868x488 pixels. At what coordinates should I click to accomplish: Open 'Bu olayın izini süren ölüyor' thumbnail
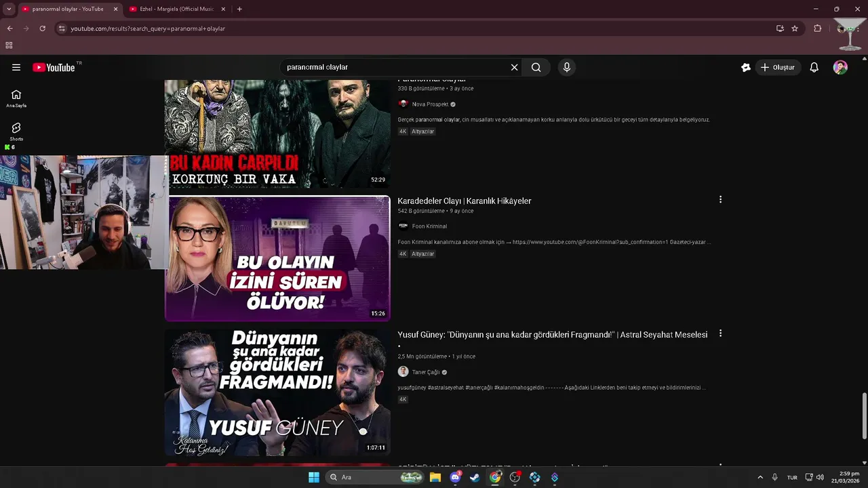(x=277, y=258)
